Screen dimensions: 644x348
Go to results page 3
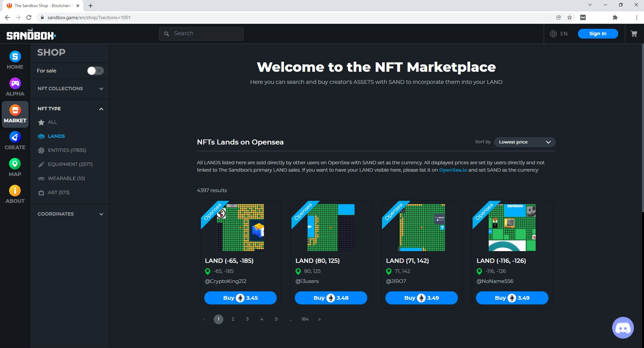point(247,319)
